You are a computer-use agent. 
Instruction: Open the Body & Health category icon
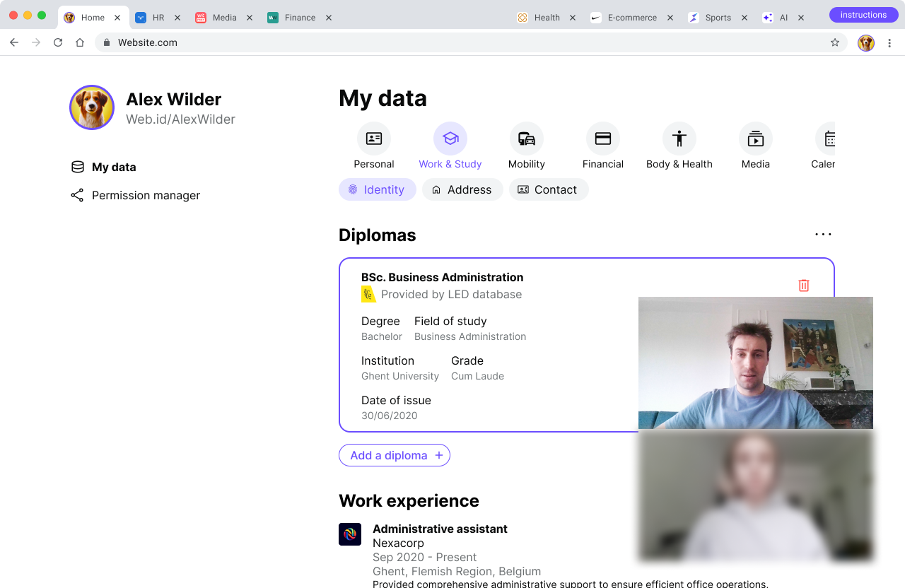(679, 139)
